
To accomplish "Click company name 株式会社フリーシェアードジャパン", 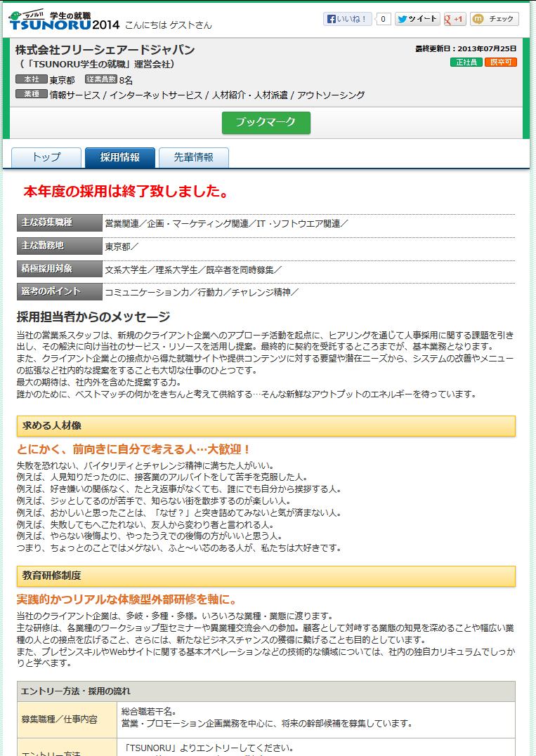I will [105, 50].
